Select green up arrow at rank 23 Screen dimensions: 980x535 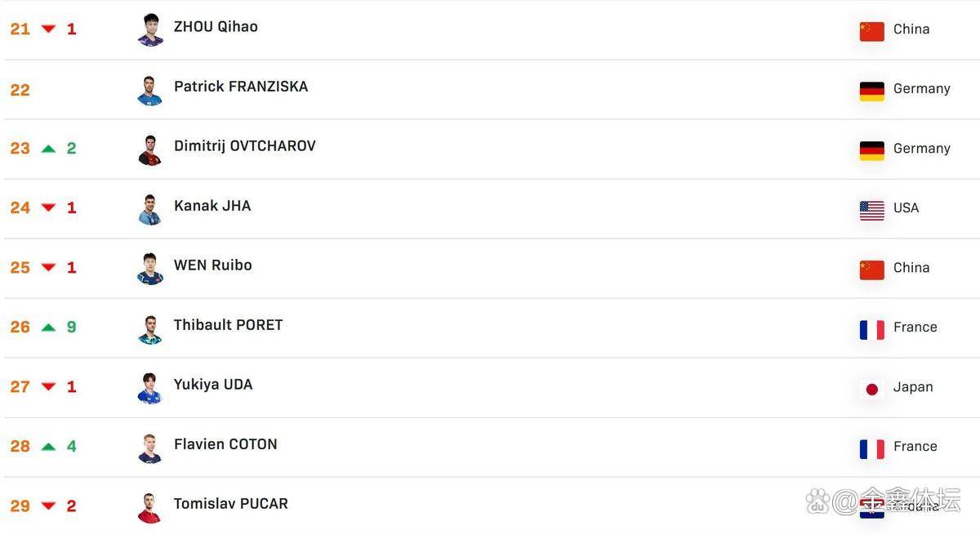pos(48,149)
